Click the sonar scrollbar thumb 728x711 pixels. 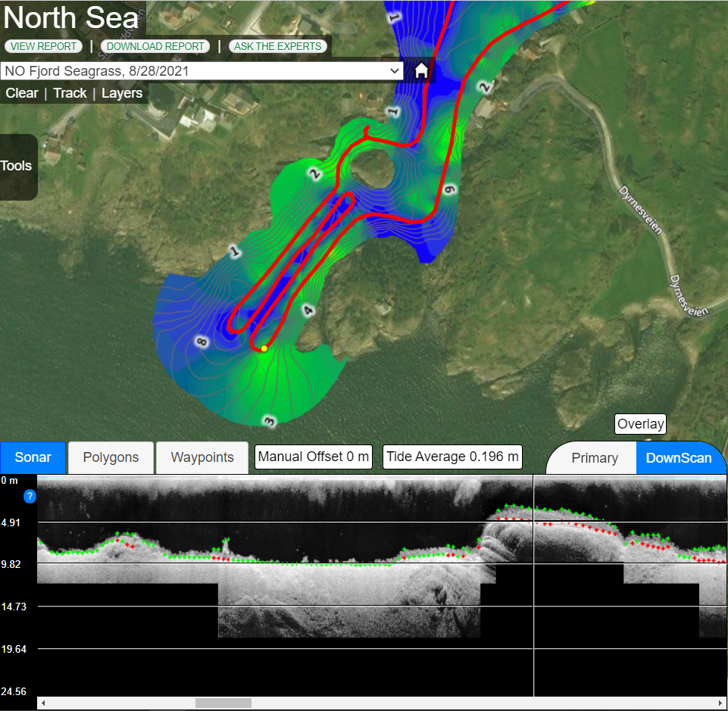click(223, 703)
